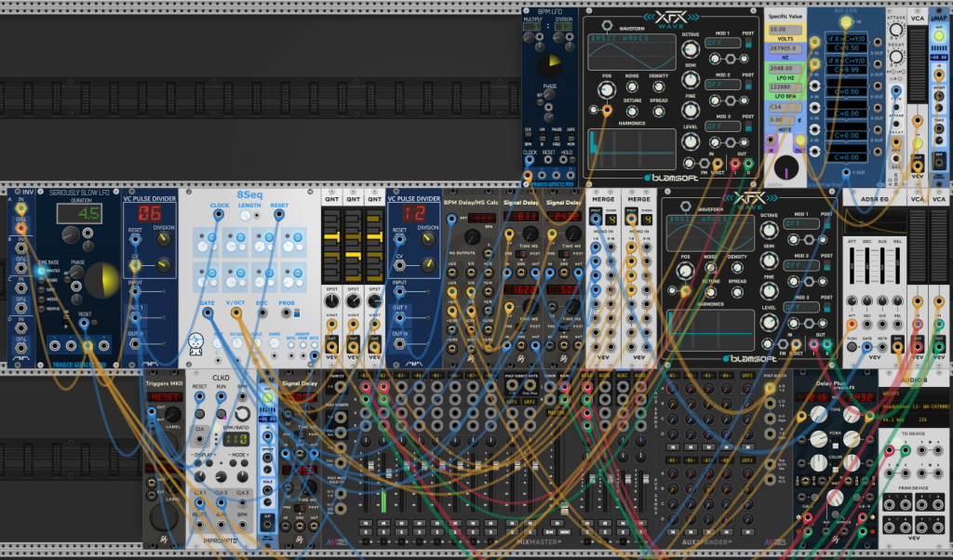
Task: Click the CLKD CLK 2 output jack
Action: coord(221,502)
